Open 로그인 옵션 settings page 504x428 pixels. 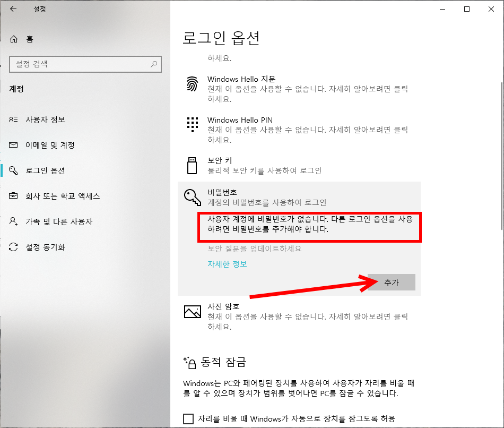click(45, 170)
